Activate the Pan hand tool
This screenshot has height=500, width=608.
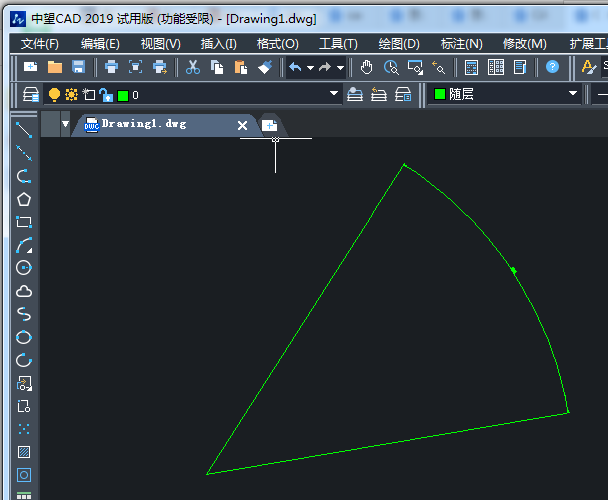click(x=367, y=67)
